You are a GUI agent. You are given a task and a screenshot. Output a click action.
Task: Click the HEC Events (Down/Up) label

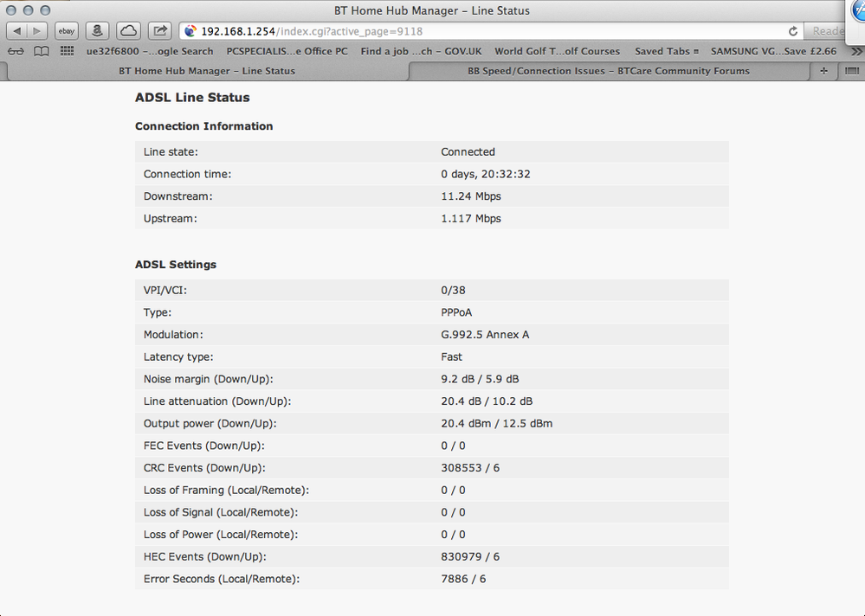click(x=204, y=556)
